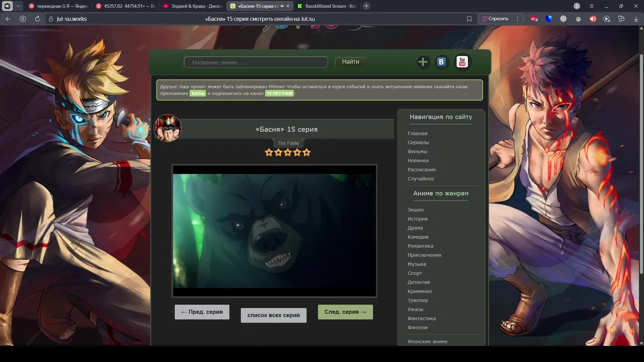Screen dimensions: 644x362
Task: Open the Спросить assistant button
Action: tap(496, 19)
